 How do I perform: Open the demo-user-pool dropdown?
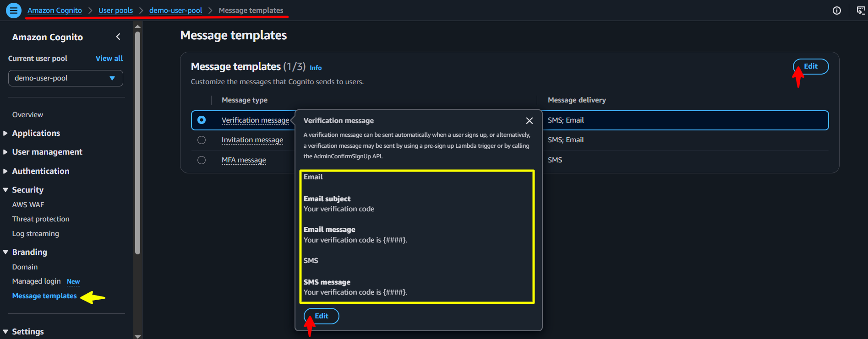(66, 78)
